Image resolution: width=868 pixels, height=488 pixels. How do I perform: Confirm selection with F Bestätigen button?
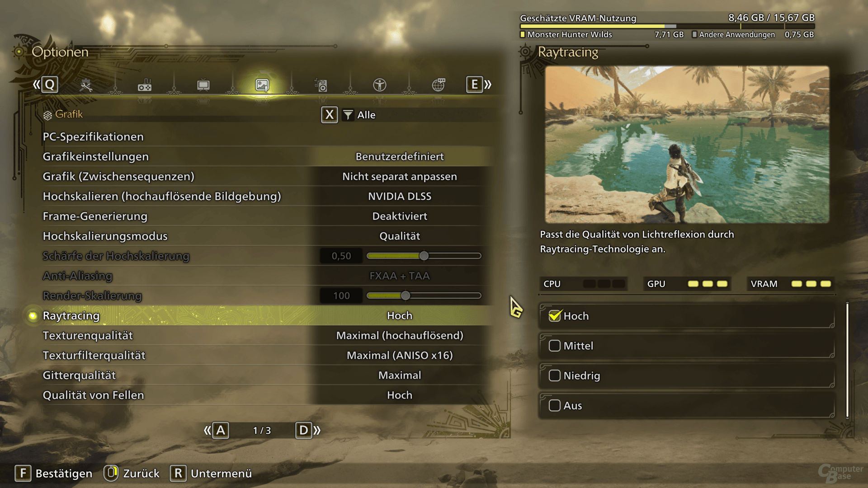54,473
